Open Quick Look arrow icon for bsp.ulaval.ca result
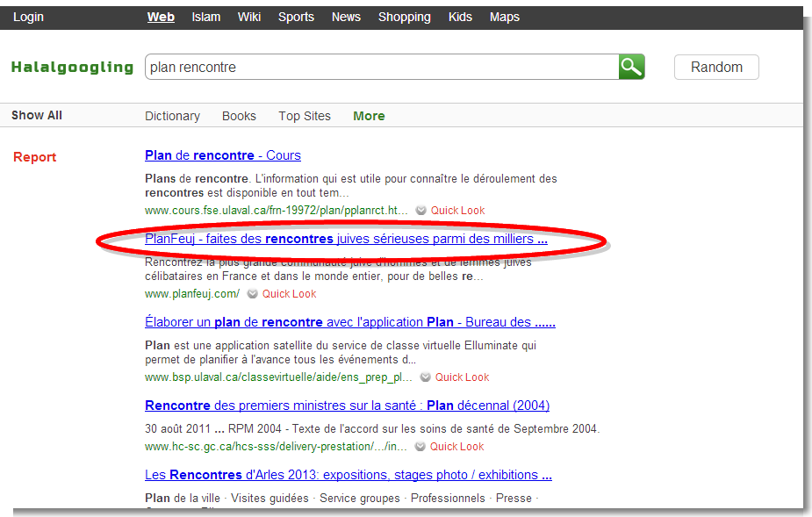 point(425,377)
